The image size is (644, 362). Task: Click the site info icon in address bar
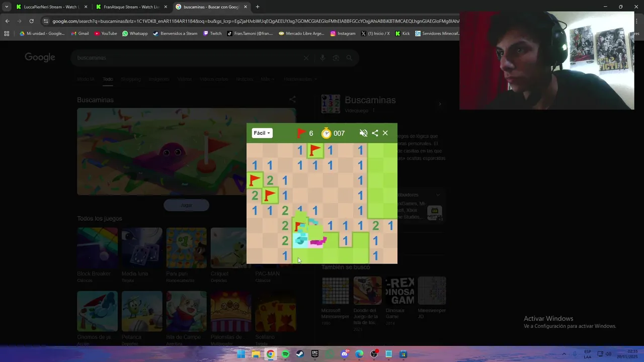coord(46,21)
